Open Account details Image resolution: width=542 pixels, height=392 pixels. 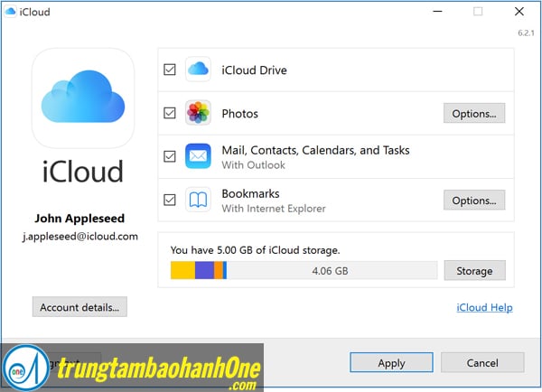click(x=79, y=307)
